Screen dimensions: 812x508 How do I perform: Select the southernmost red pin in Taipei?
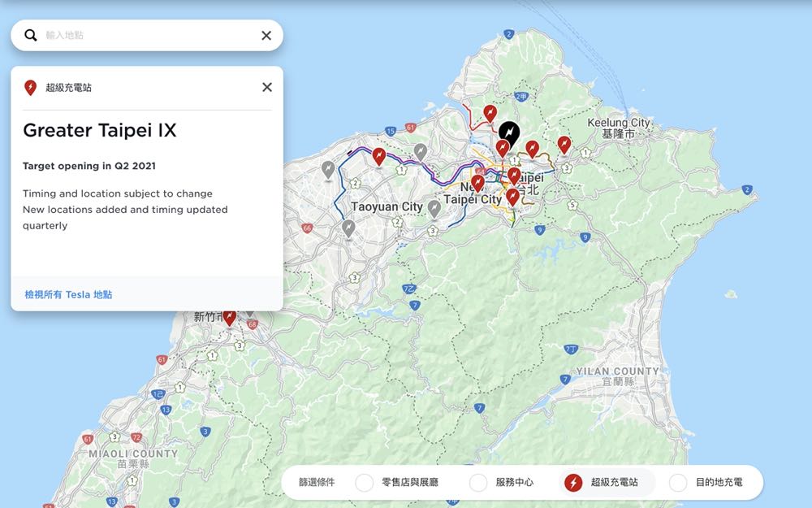pyautogui.click(x=512, y=196)
